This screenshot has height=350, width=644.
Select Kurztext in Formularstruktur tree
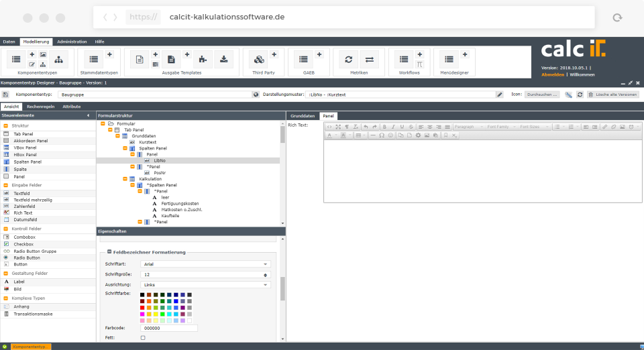[148, 142]
